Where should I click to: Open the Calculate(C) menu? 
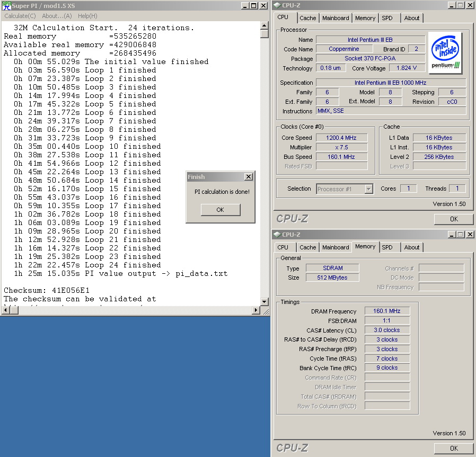point(20,16)
